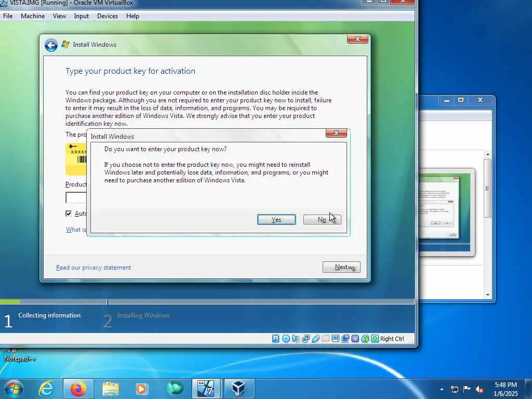Image resolution: width=532 pixels, height=399 pixels.
Task: Click the setup progress bar
Action: (207, 301)
